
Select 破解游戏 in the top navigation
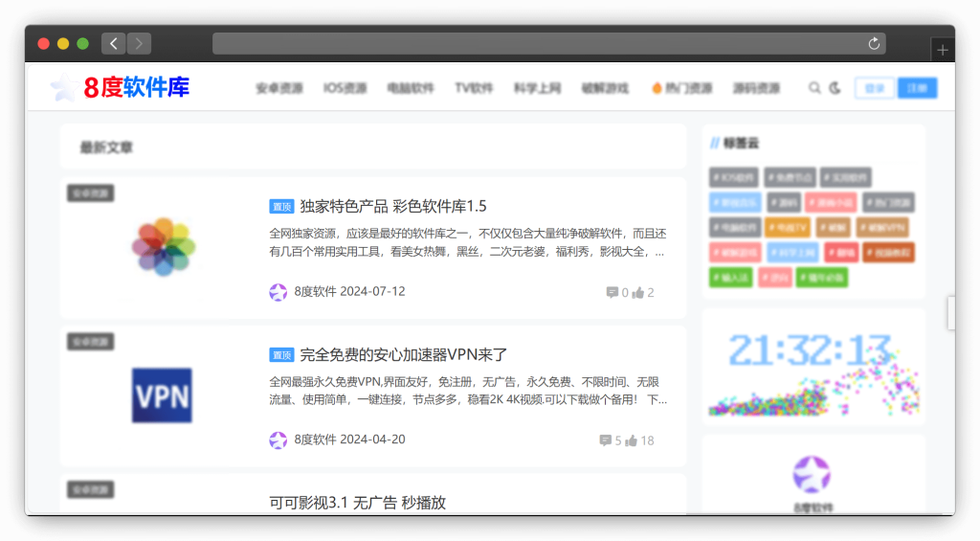click(x=605, y=88)
